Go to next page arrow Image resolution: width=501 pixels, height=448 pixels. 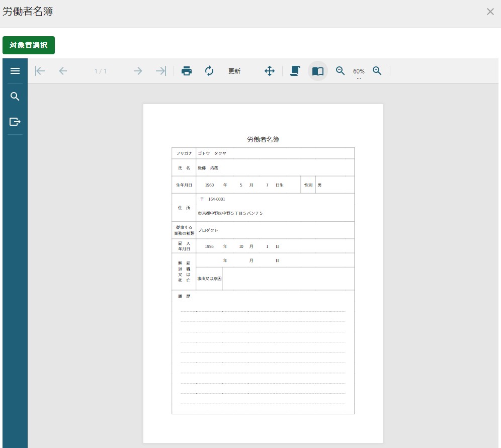click(x=138, y=71)
